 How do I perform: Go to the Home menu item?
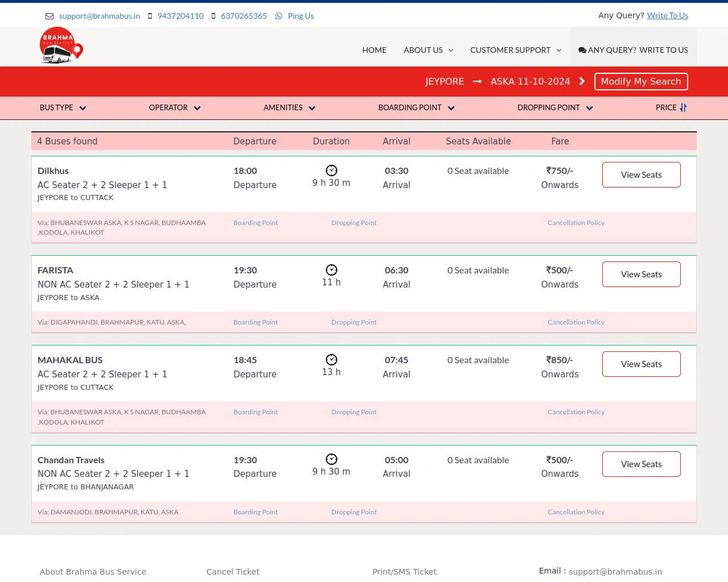tap(374, 50)
